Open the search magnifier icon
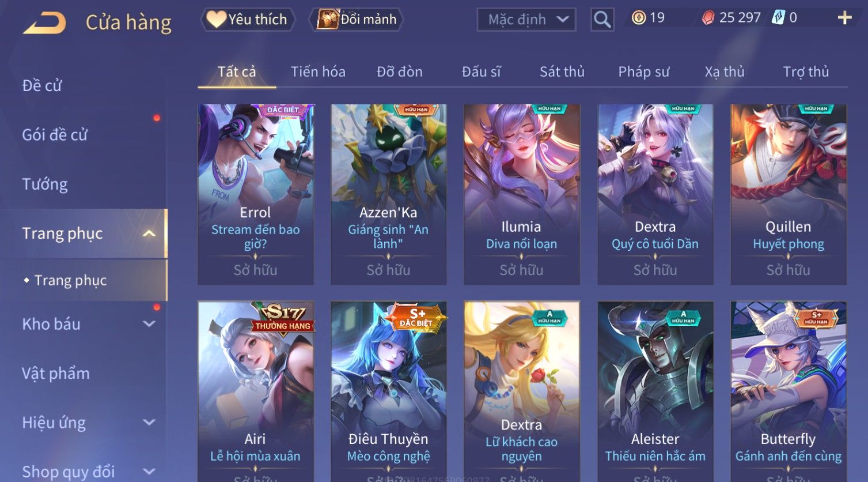The image size is (868, 482). [602, 20]
